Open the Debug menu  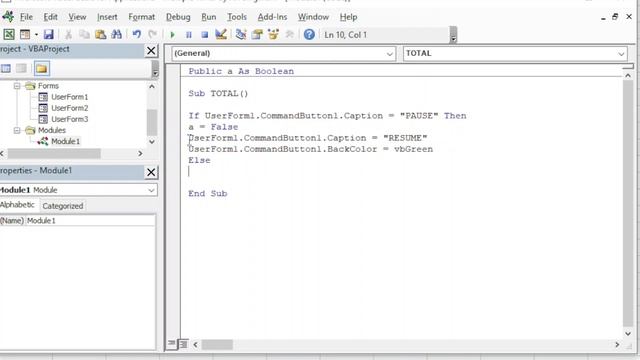click(178, 17)
